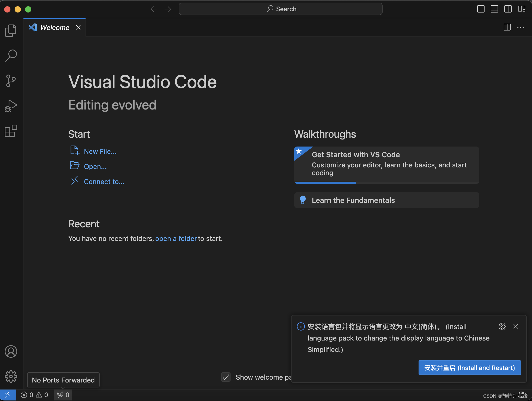Click the lightbulb icon on Fundamentals card
This screenshot has width=532, height=401.
coord(303,200)
